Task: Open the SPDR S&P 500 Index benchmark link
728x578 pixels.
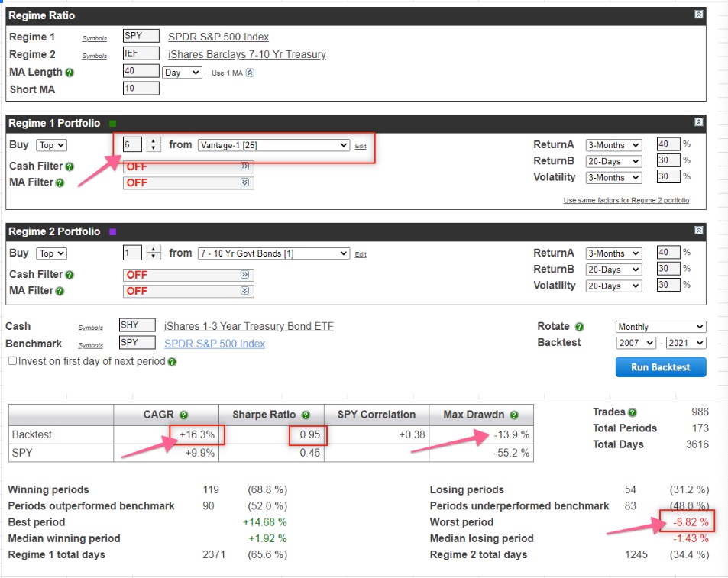Action: click(215, 344)
